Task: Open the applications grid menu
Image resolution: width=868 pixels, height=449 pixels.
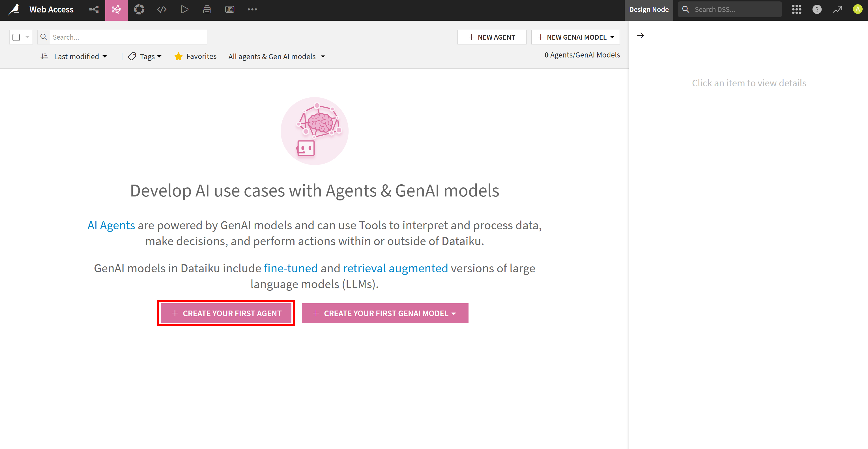Action: point(797,9)
